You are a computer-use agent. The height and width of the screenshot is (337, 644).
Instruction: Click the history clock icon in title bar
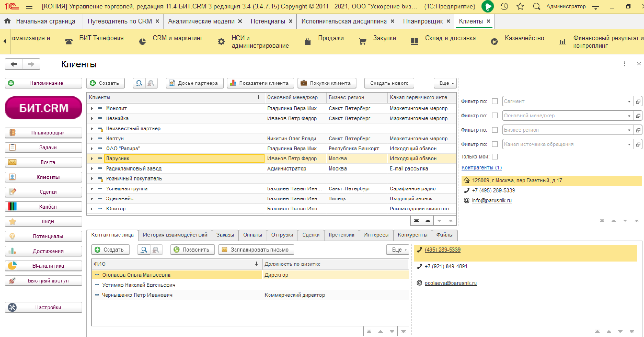[504, 6]
